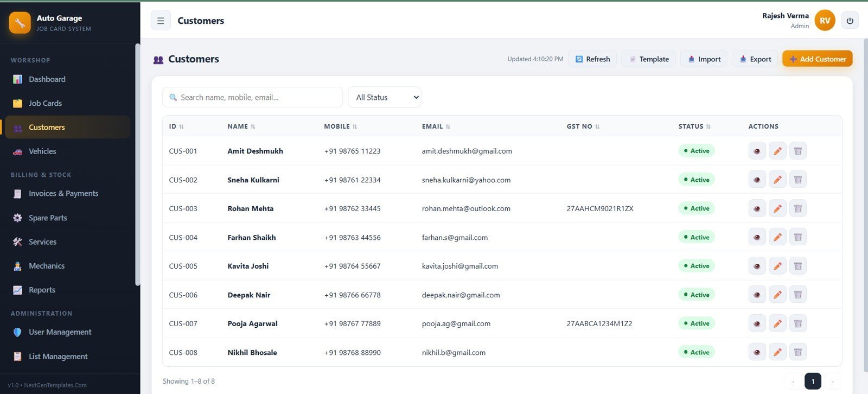The width and height of the screenshot is (868, 394).
Task: Edit the Kavita Joshi record
Action: [777, 266]
